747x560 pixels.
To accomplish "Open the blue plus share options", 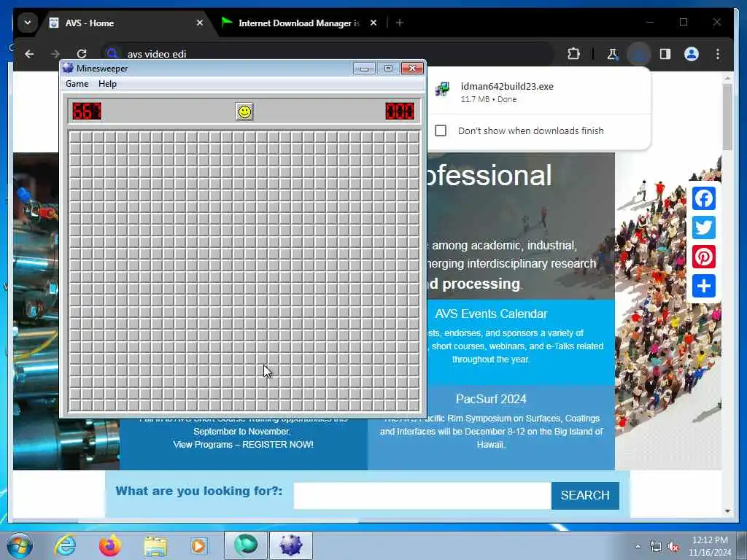I will tap(704, 286).
